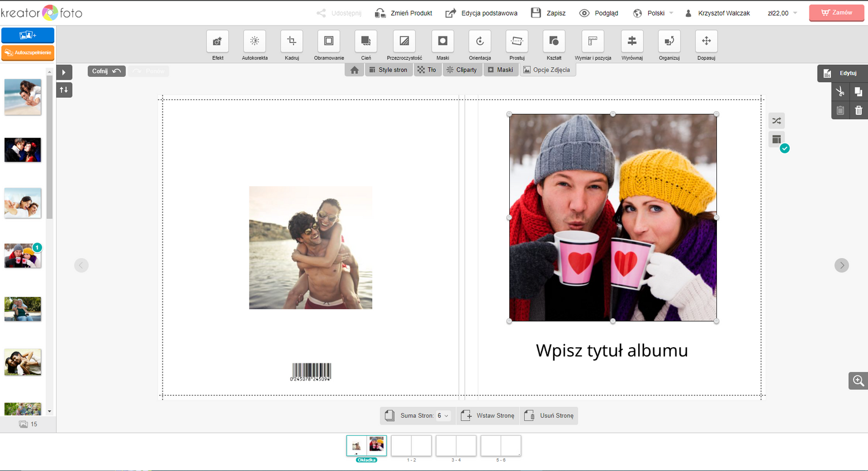
Task: Open the Obramowanie border tool
Action: coord(329,41)
